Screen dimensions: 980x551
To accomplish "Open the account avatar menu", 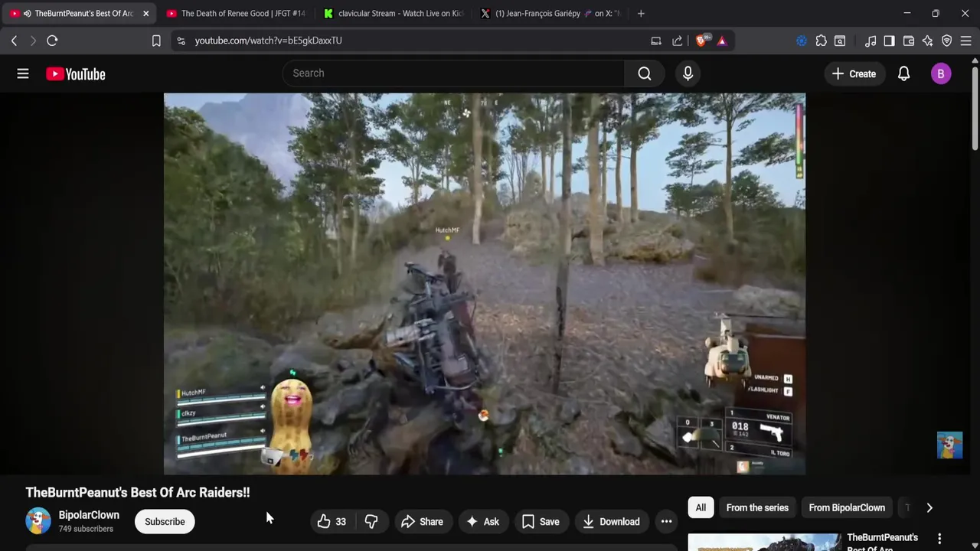I will 941,73.
